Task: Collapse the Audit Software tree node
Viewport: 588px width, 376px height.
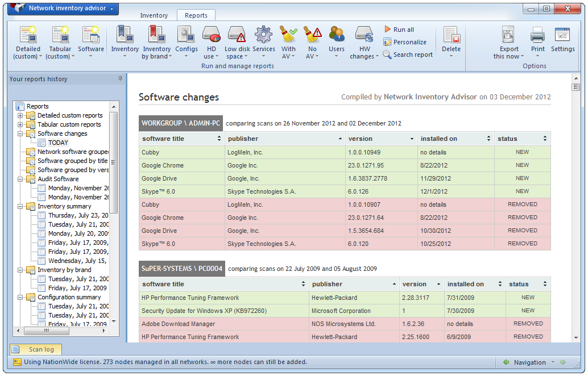Action: (x=20, y=179)
